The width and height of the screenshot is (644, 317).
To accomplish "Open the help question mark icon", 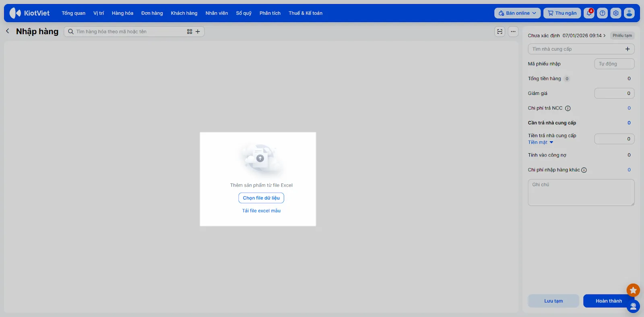I will (602, 13).
